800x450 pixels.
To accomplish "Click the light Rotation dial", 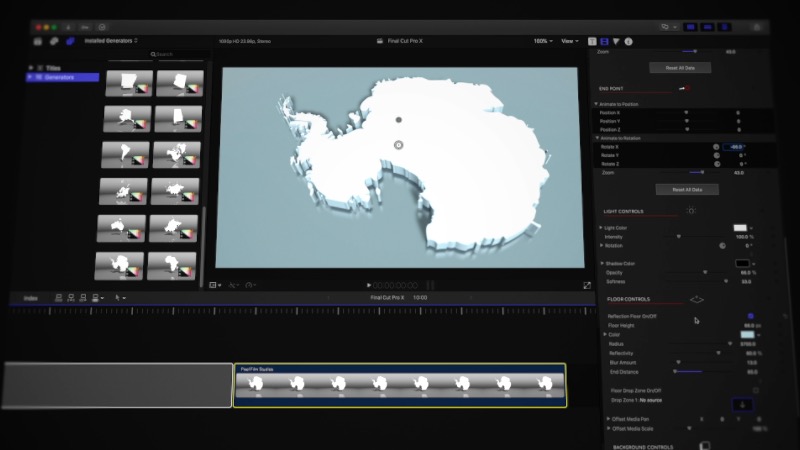I will (x=722, y=246).
